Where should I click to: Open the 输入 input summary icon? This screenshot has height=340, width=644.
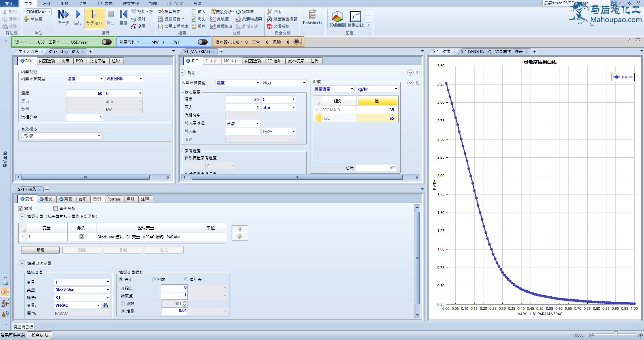click(198, 12)
